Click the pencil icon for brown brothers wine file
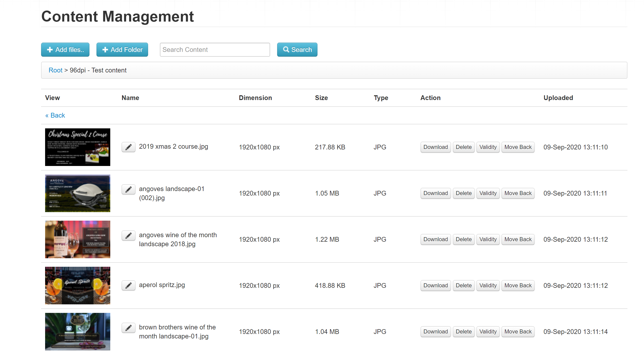The height and width of the screenshot is (353, 644). [128, 328]
